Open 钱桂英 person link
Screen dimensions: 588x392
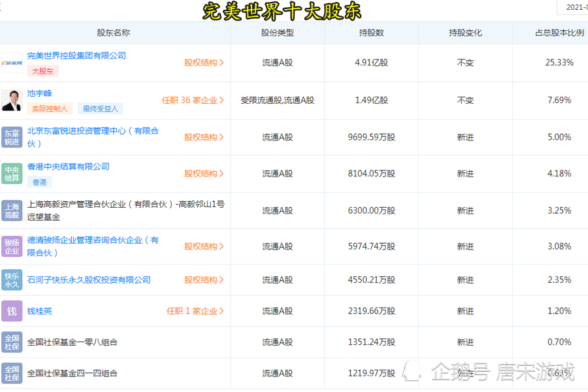[39, 311]
